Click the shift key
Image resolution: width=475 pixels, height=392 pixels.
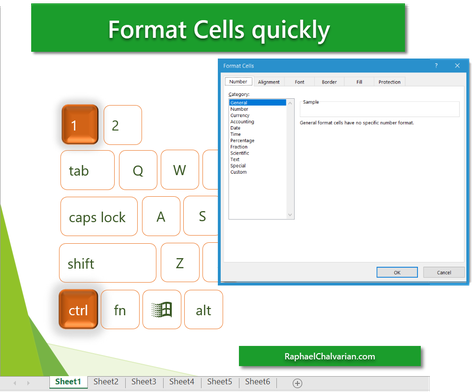click(108, 263)
